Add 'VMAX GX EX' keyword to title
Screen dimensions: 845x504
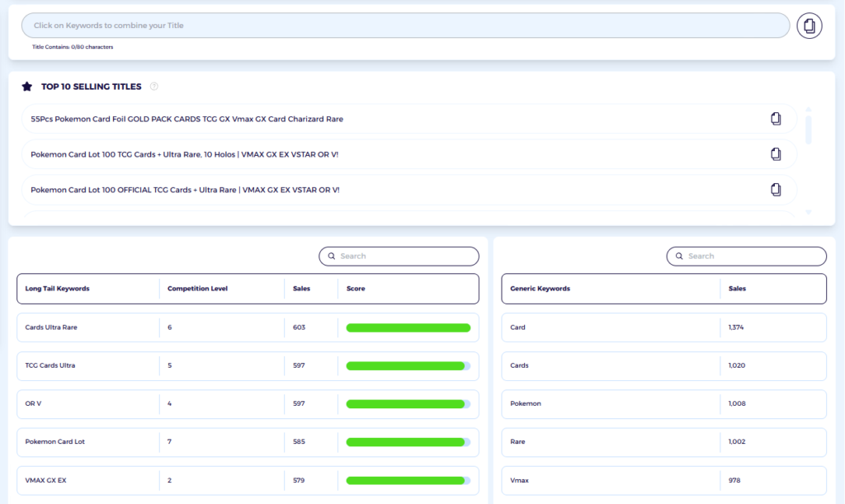click(x=46, y=480)
